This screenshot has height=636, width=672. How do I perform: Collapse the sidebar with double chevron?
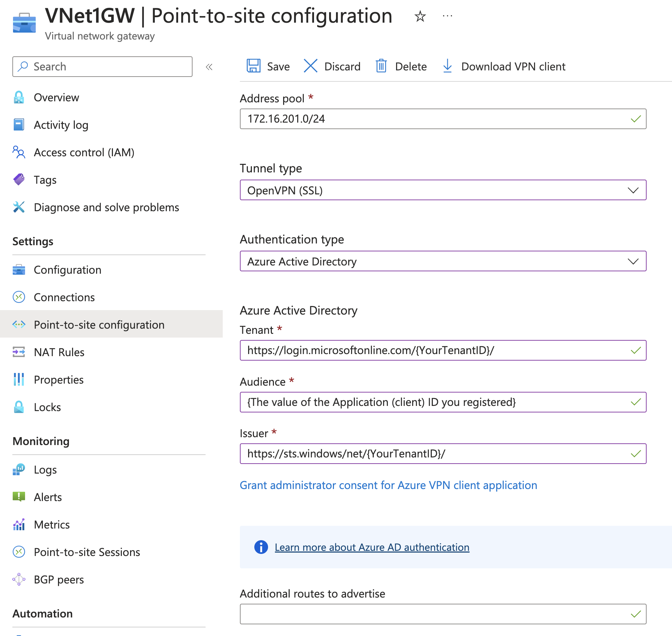[x=209, y=67]
